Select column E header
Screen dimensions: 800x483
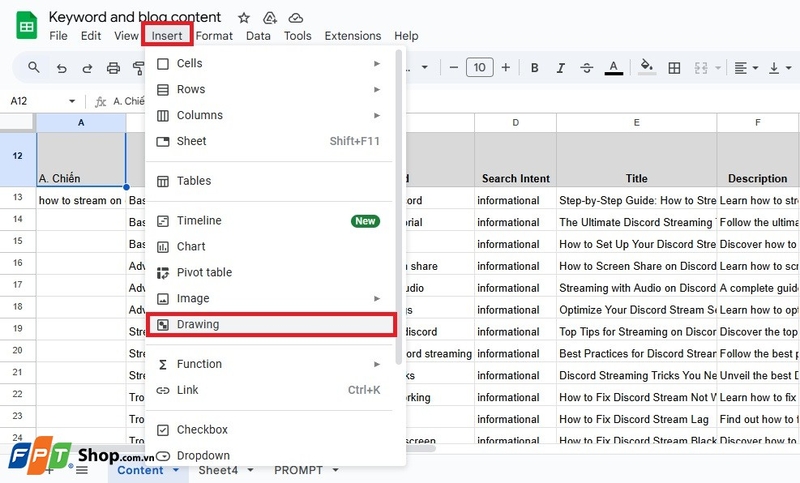pos(636,122)
